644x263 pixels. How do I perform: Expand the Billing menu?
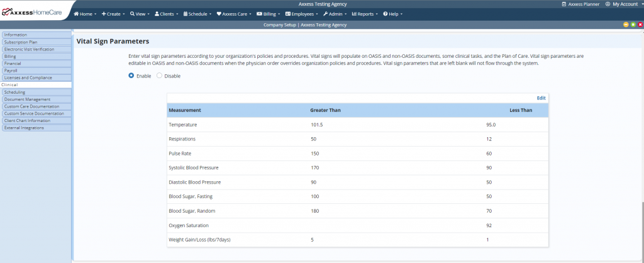coord(272,13)
